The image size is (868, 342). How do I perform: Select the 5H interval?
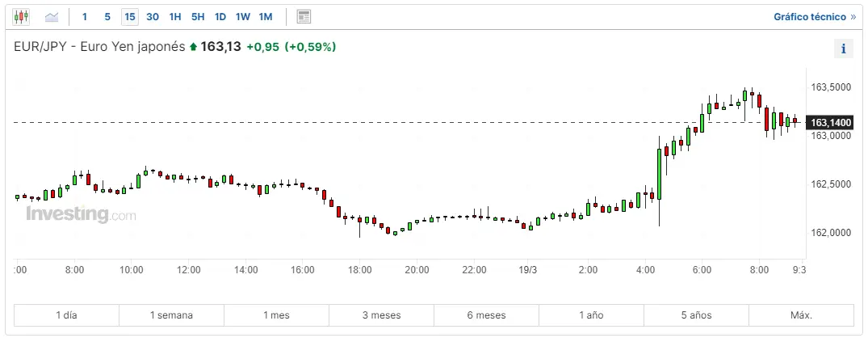pos(198,17)
